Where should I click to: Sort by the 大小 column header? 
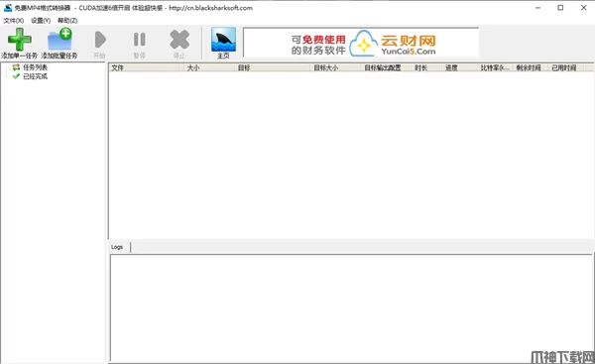click(x=209, y=68)
